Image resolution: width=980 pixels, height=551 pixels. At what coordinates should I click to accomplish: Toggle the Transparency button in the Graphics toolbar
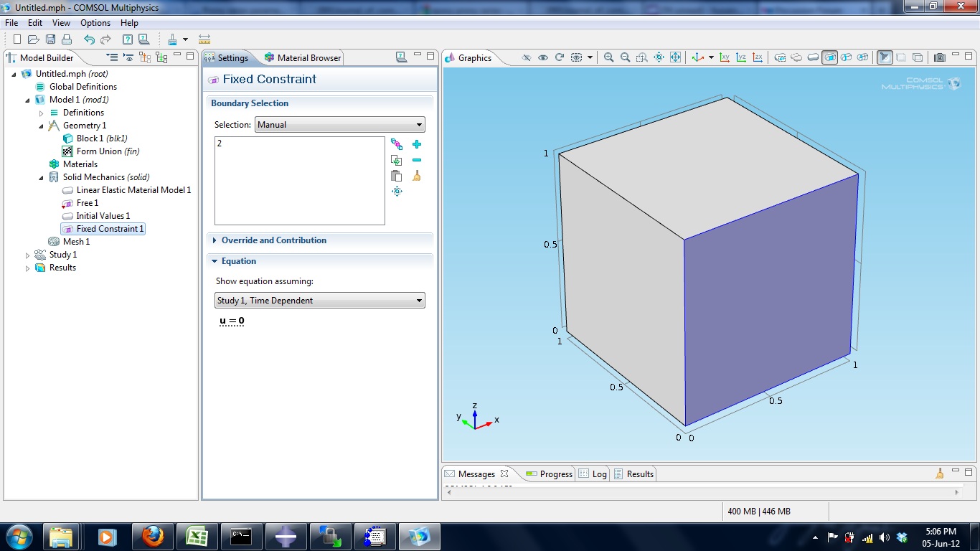click(x=901, y=57)
